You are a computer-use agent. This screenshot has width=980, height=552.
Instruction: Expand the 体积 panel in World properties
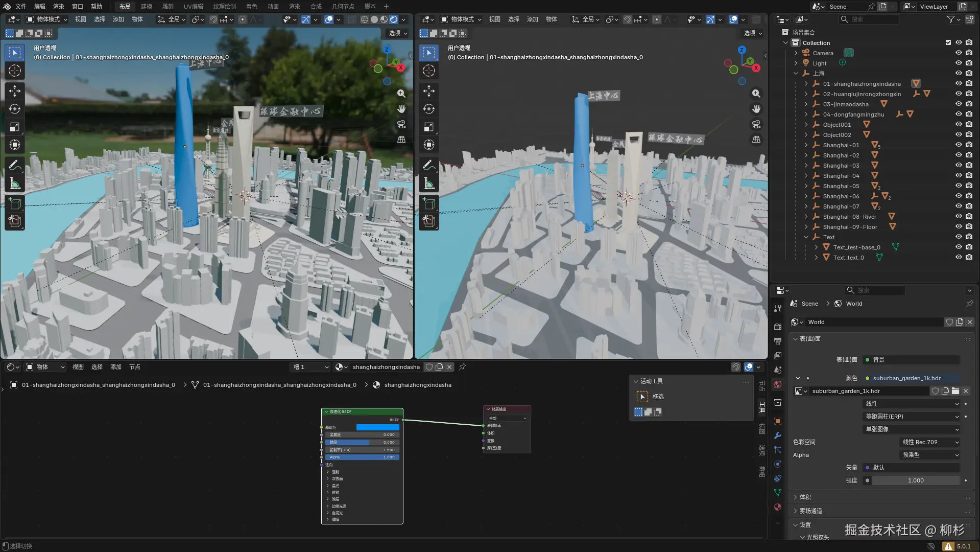[x=805, y=497]
